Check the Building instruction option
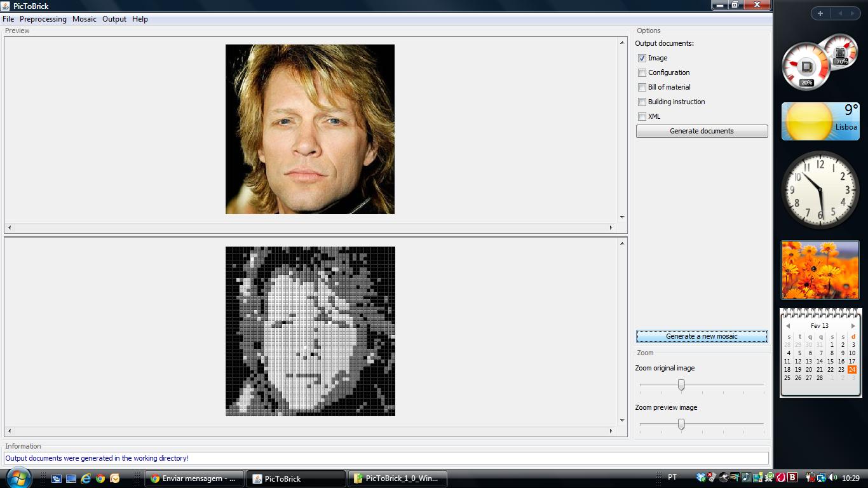Viewport: 868px width, 488px height. (x=642, y=102)
